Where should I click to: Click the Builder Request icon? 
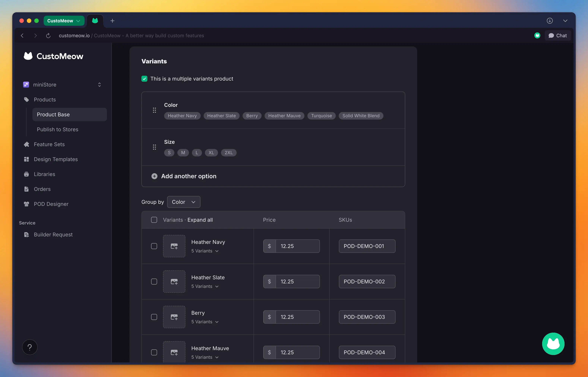(26, 235)
